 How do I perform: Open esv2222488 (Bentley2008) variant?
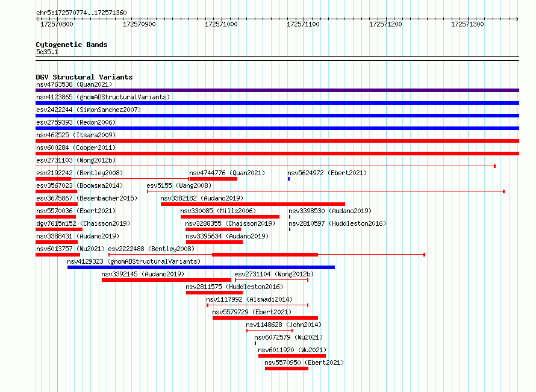[x=151, y=249]
